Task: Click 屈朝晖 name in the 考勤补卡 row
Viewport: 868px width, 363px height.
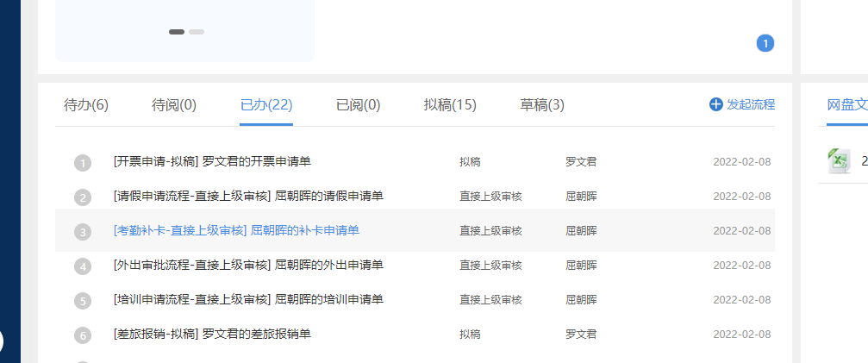Action: [581, 231]
